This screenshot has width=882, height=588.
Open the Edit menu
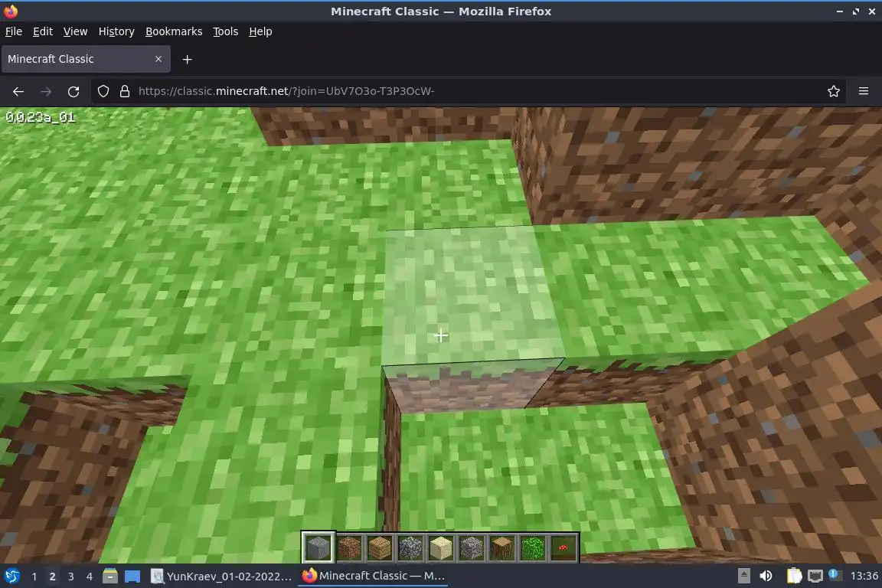43,31
